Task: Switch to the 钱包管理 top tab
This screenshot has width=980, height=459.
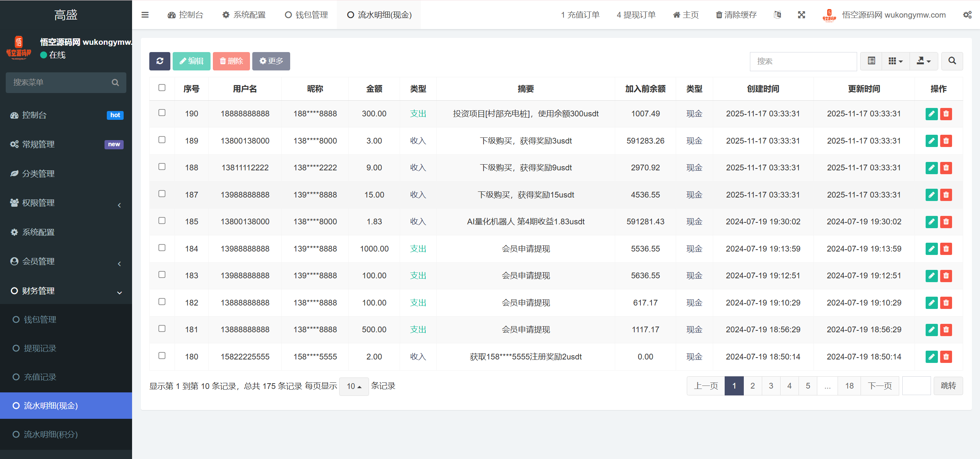Action: [307, 15]
